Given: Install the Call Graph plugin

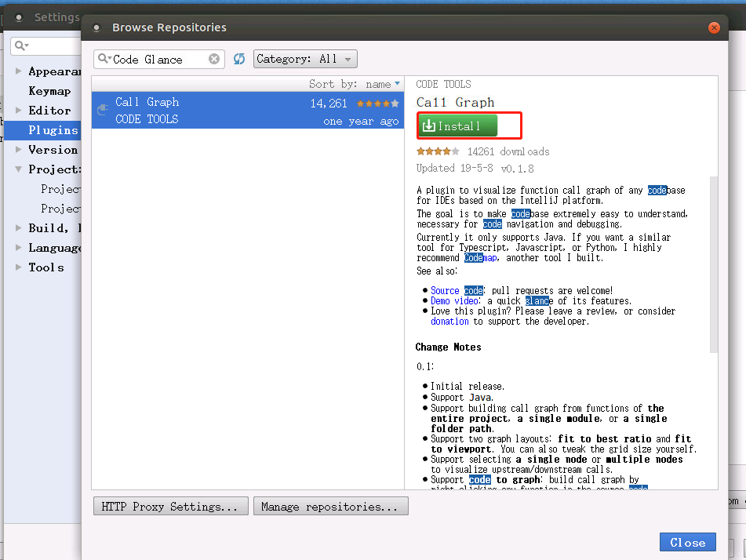Looking at the screenshot, I should pyautogui.click(x=457, y=125).
